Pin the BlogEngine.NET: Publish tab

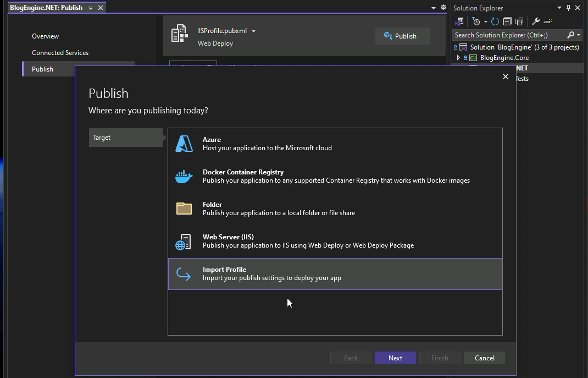(90, 8)
